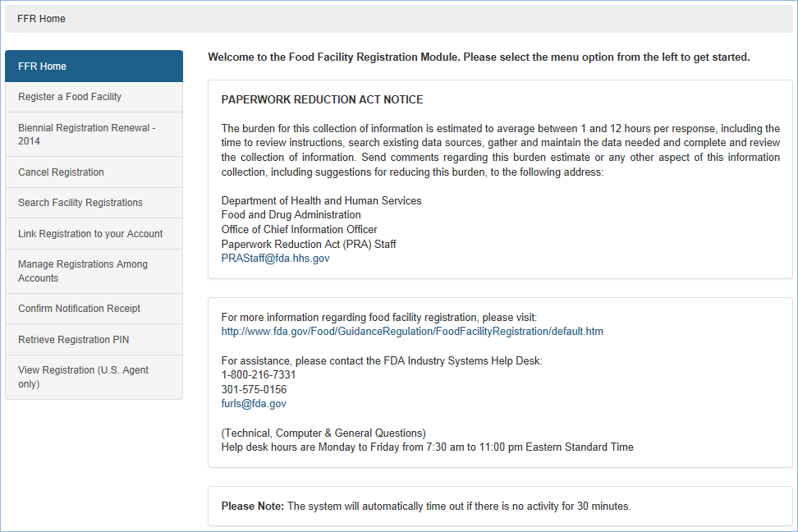This screenshot has height=532, width=798.
Task: Click the welcome message heading text
Action: point(479,57)
